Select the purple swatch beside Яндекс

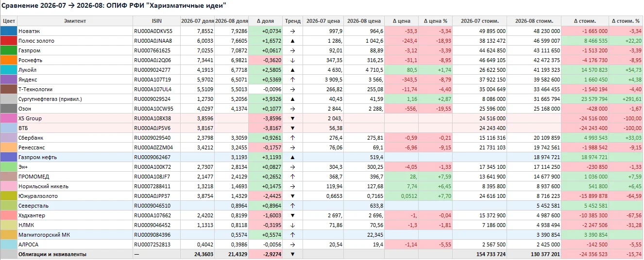tap(9, 80)
